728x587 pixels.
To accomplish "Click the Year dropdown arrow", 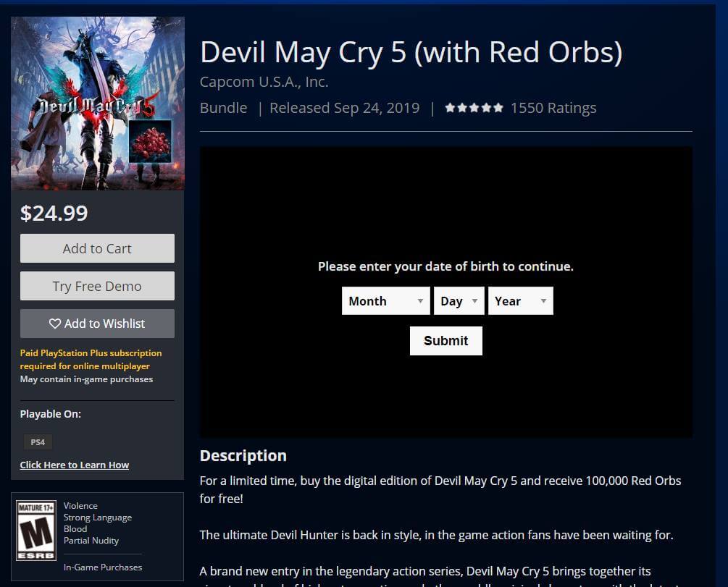I will pyautogui.click(x=543, y=300).
